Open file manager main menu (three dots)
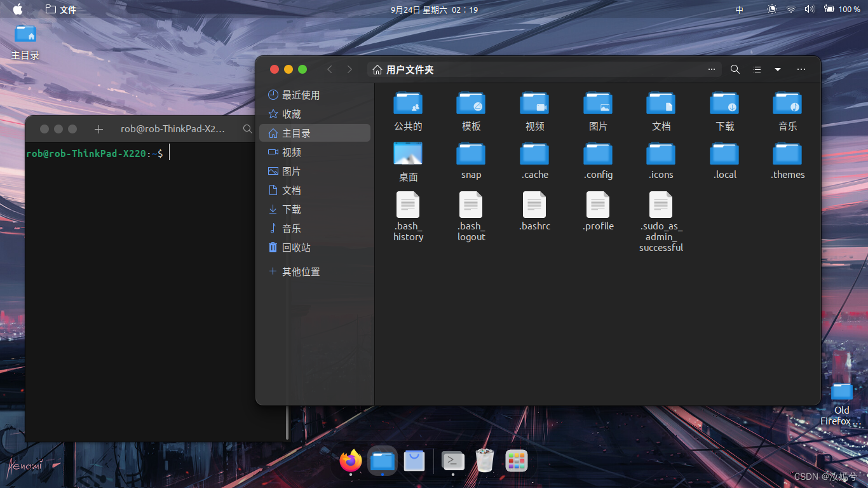 tap(801, 69)
